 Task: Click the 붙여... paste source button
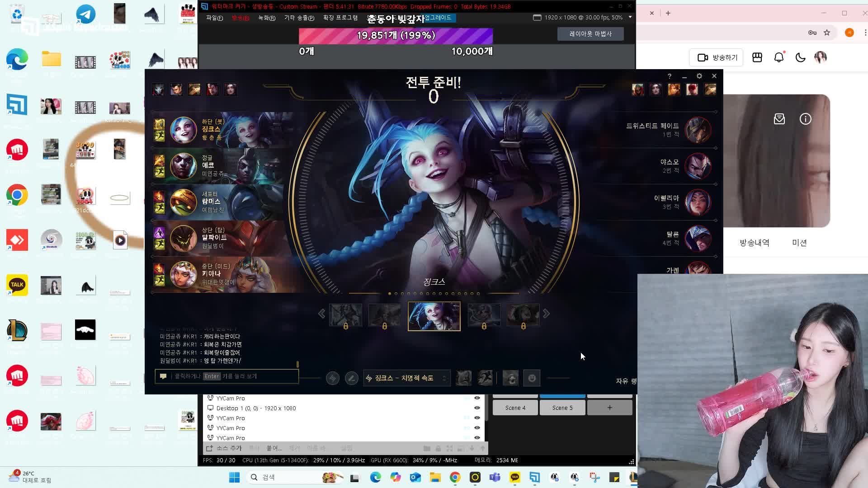pos(274,448)
